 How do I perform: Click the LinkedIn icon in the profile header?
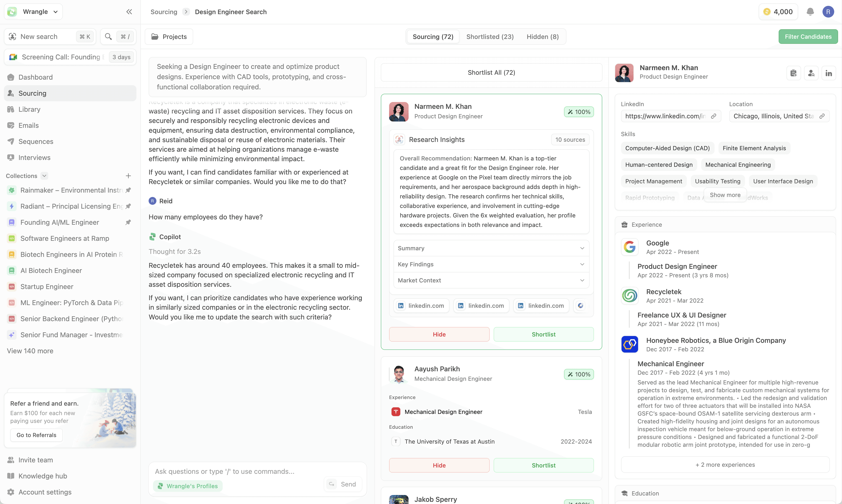828,73
